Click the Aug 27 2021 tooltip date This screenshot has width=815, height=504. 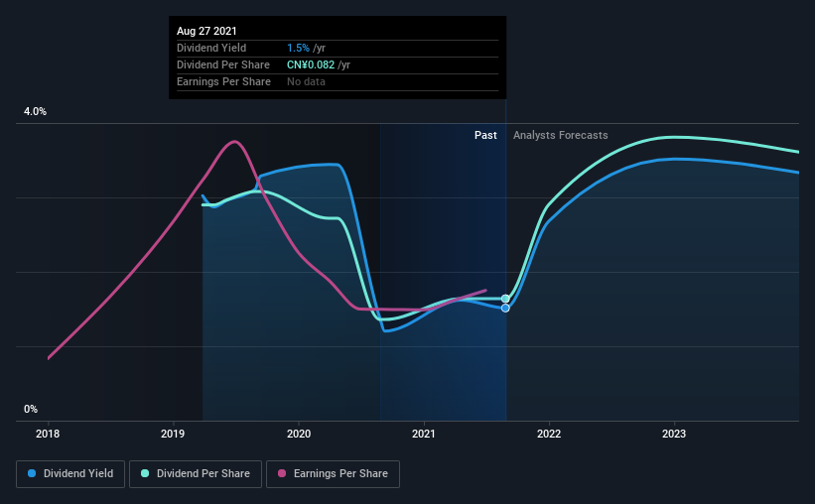(206, 31)
